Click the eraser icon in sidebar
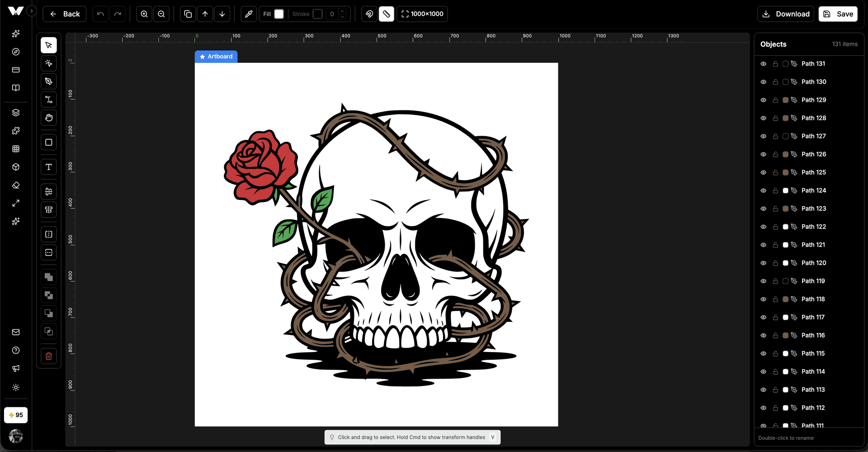Screen dimensions: 868x452 click(16, 185)
